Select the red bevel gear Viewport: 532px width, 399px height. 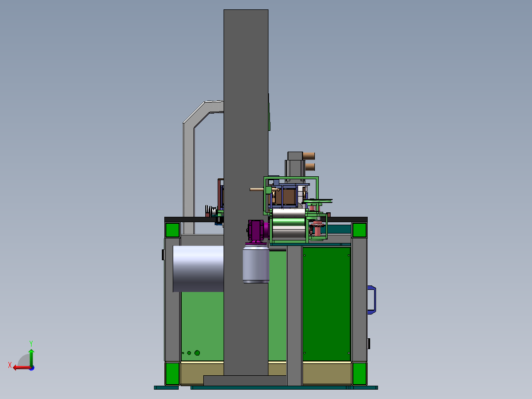(x=317, y=225)
